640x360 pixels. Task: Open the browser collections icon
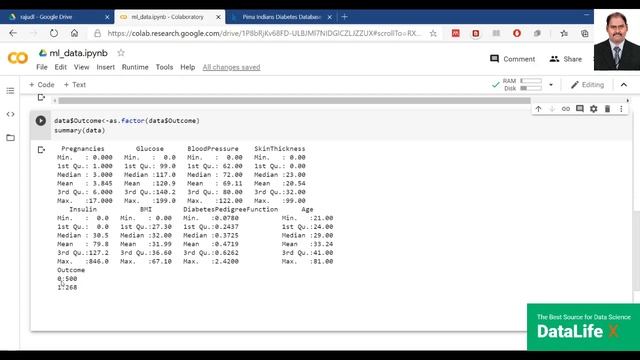click(x=584, y=33)
